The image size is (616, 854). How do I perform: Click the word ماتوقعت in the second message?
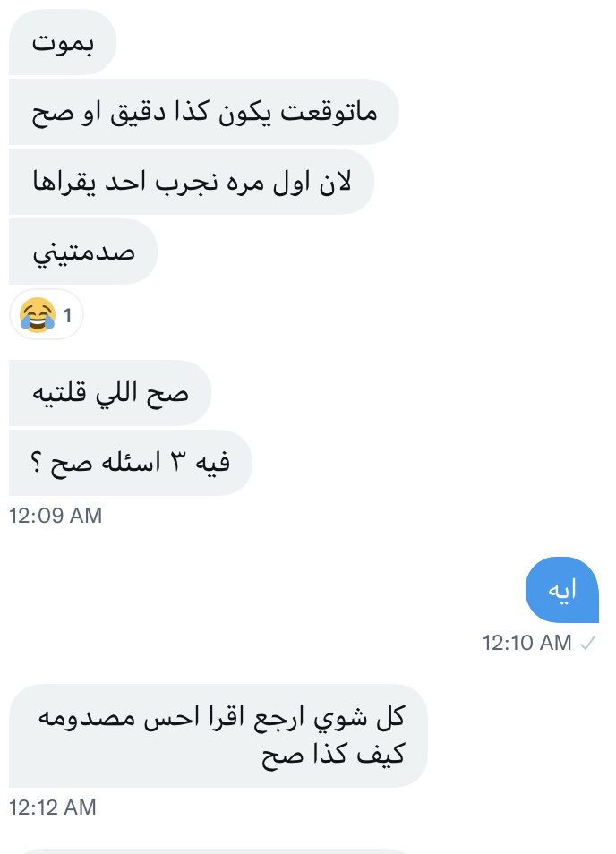[x=329, y=112]
